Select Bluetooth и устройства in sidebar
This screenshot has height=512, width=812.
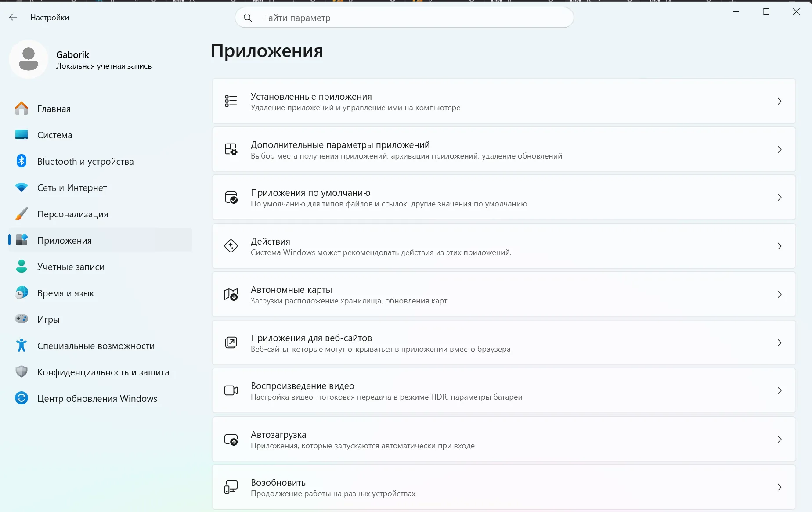coord(100,161)
